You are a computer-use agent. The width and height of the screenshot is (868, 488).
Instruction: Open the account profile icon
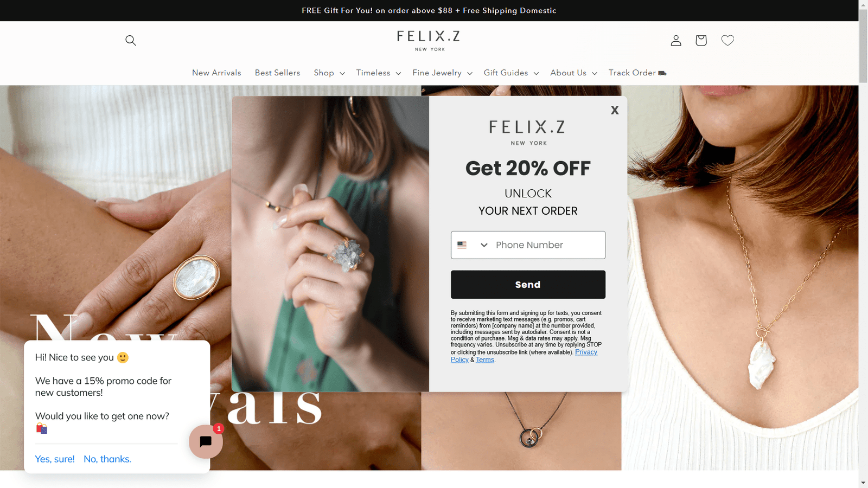[676, 40]
